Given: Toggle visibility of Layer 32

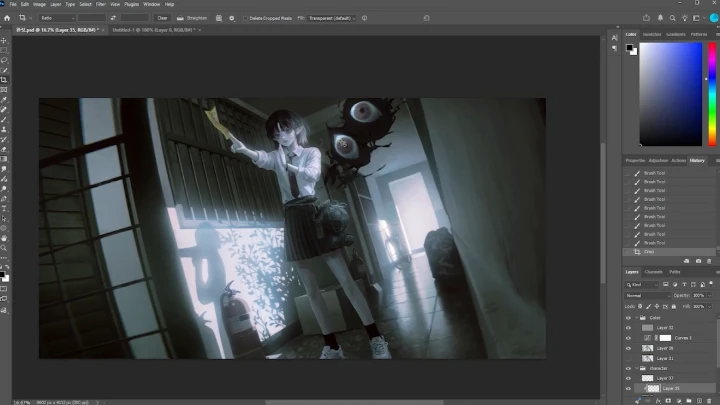Looking at the screenshot, I should tap(628, 328).
